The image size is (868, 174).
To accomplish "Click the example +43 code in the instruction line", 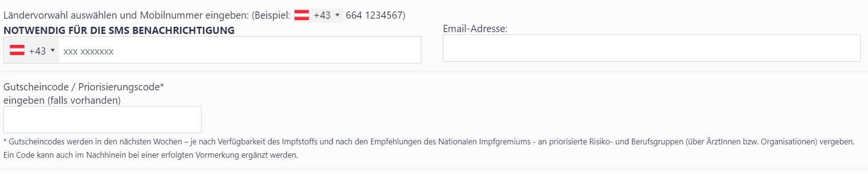I will coord(322,15).
